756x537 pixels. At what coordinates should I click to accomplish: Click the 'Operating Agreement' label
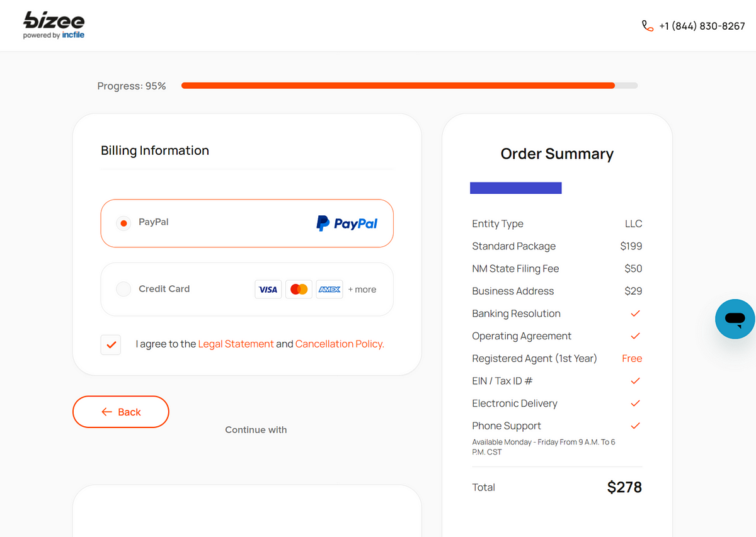point(522,336)
